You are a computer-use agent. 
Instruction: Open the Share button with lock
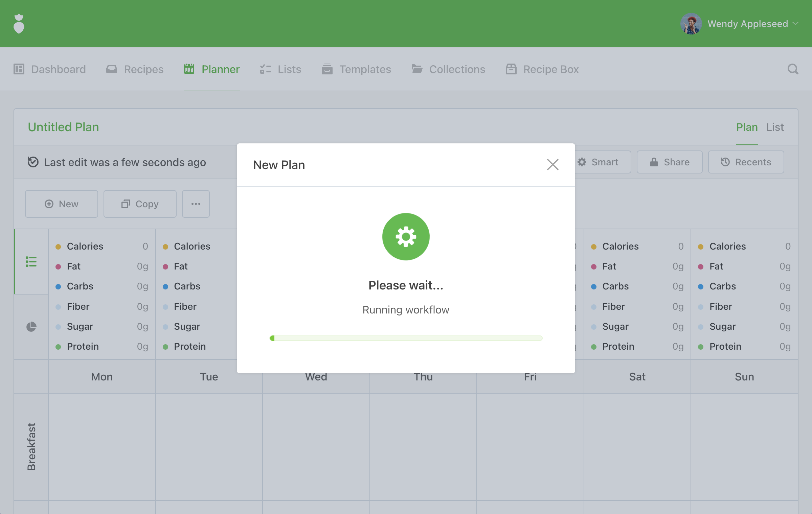pos(670,162)
